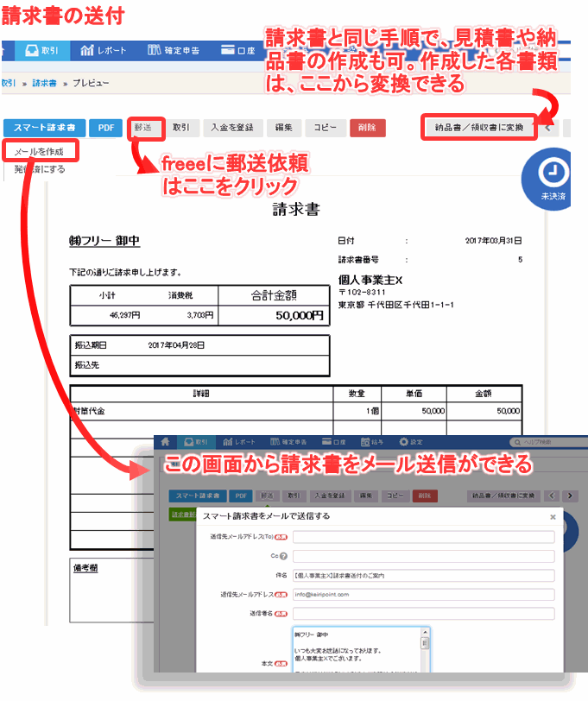Image resolution: width=588 pixels, height=701 pixels.
Task: Open レポート tab in upper navigation bar
Action: 104,51
